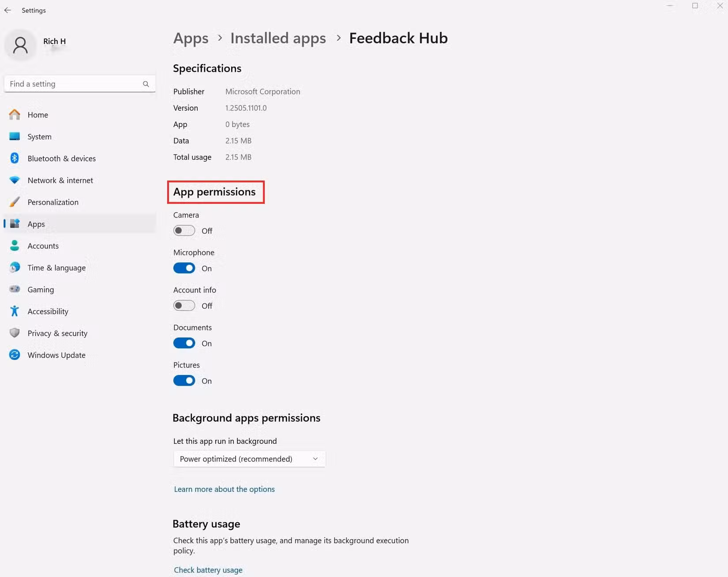Click the search magnifier icon
The height and width of the screenshot is (577, 728).
click(x=146, y=84)
